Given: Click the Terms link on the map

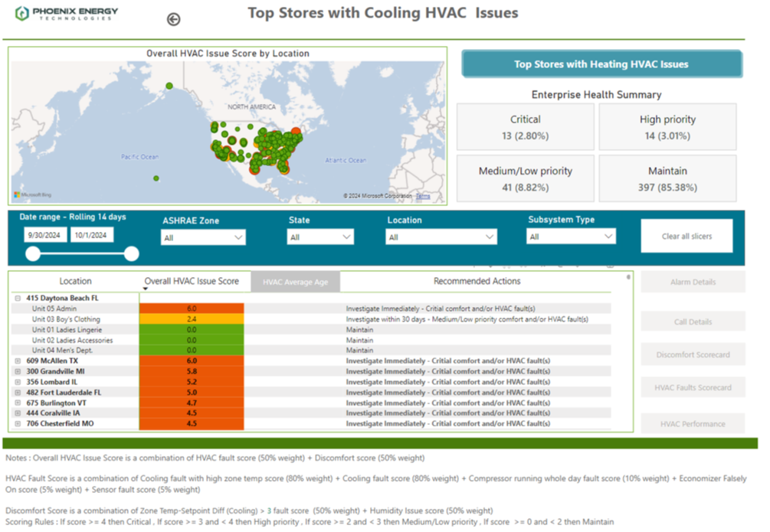Looking at the screenshot, I should click(x=423, y=196).
